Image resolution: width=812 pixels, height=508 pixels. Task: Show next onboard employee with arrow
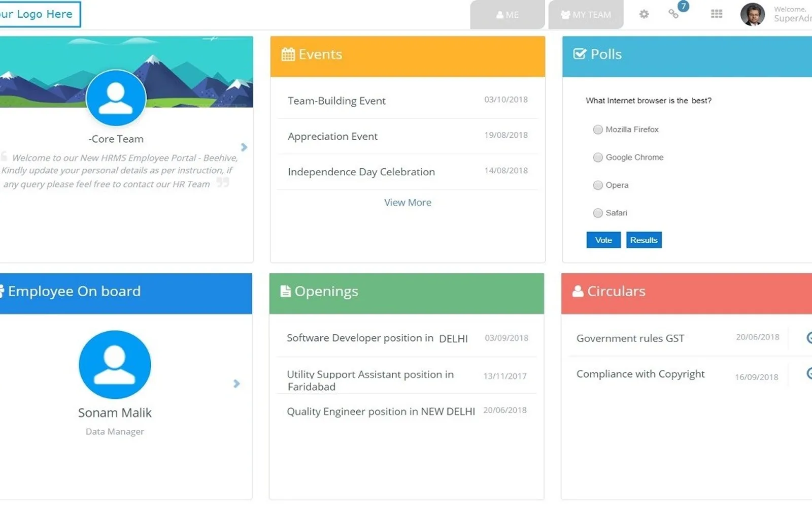(236, 384)
